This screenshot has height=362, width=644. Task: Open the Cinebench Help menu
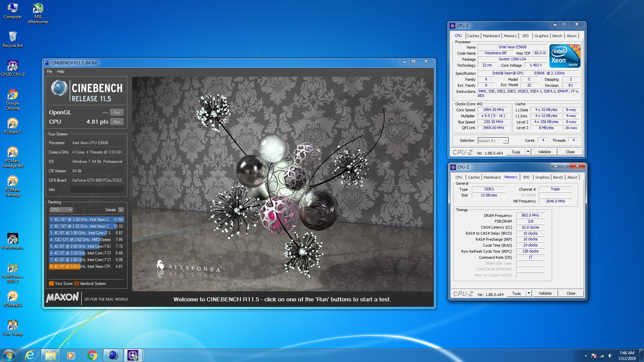tap(60, 71)
